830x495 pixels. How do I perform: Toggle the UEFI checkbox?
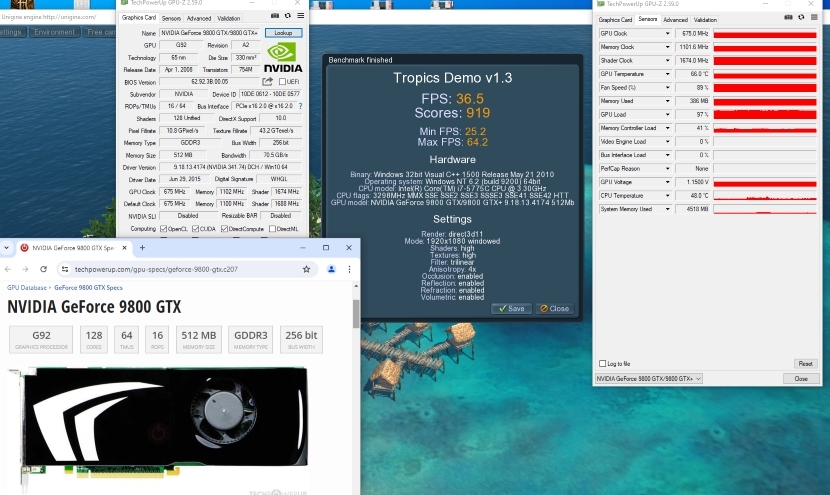[x=283, y=82]
